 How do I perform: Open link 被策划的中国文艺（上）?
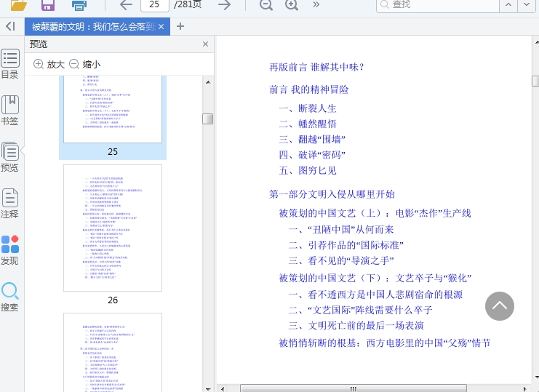click(x=375, y=213)
